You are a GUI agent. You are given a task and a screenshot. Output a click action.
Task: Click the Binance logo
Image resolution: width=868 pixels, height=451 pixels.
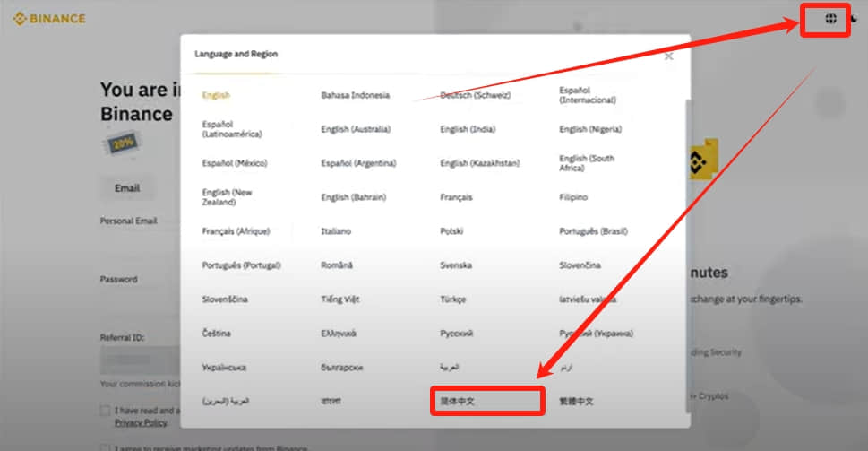click(x=49, y=19)
